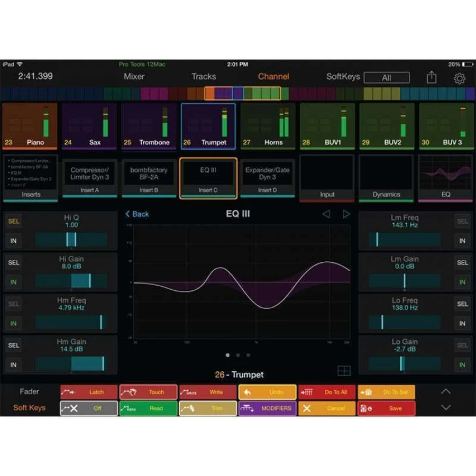Image resolution: width=476 pixels, height=476 pixels.
Task: Adjust the Hi Gain slider
Action: (71, 281)
